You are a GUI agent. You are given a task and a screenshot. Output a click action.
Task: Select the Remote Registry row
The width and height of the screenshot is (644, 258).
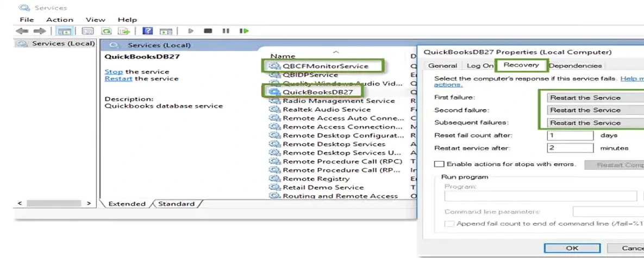316,179
